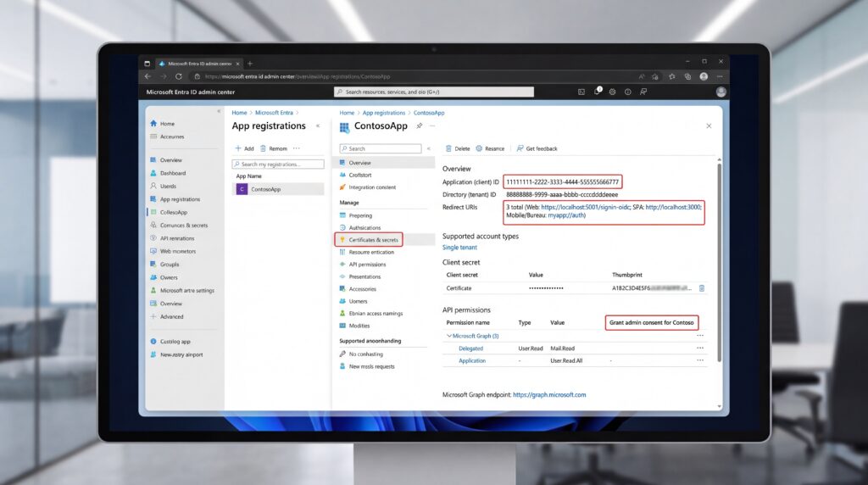
Task: Pin the ContosoApp blade
Action: click(420, 126)
